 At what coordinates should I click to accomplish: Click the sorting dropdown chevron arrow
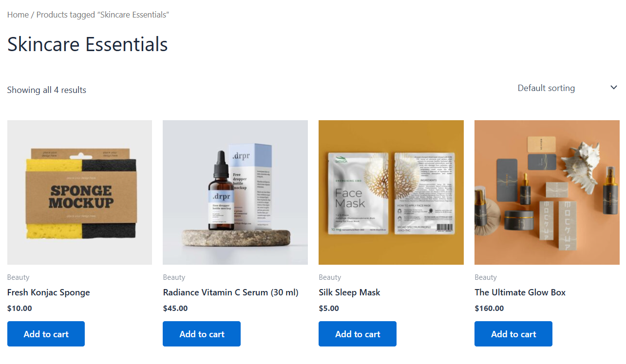[614, 88]
